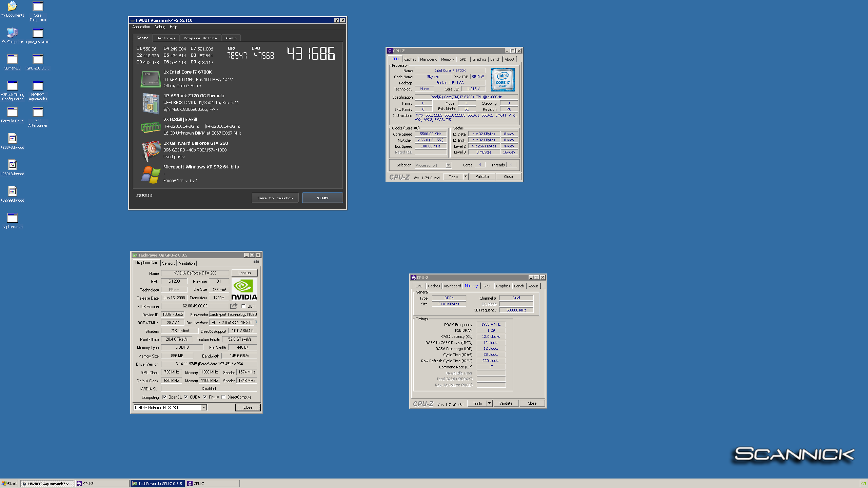Switch to HWBOT Aquamark taskbar item
The height and width of the screenshot is (488, 868).
[x=47, y=484]
